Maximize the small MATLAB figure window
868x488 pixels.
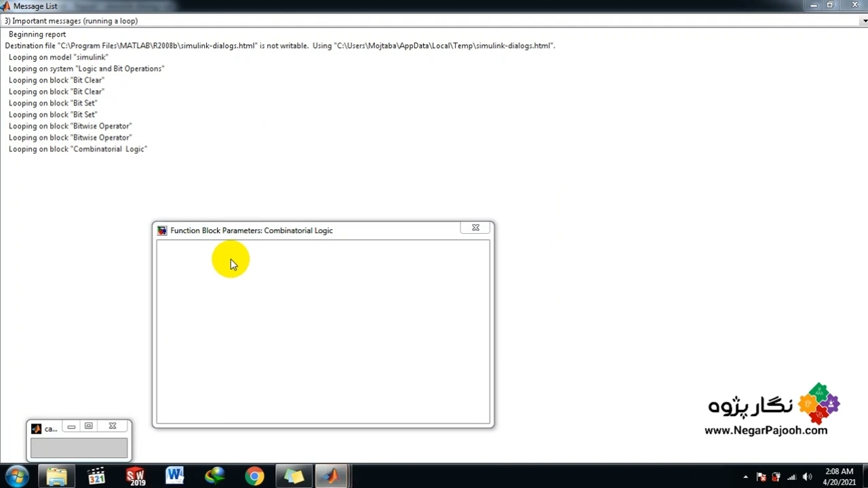tap(89, 426)
